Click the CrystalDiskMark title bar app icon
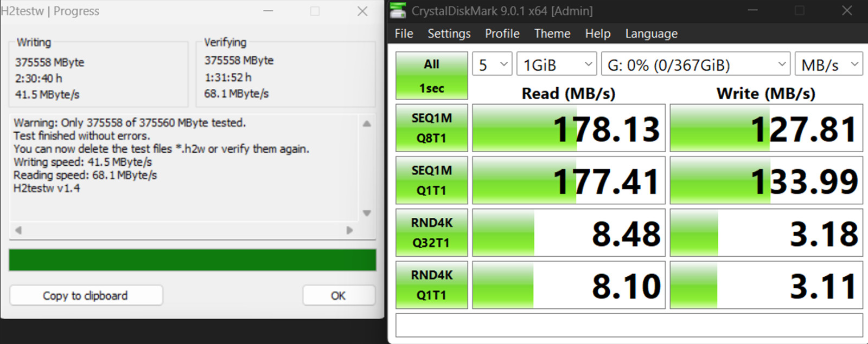The height and width of the screenshot is (344, 868). click(398, 10)
